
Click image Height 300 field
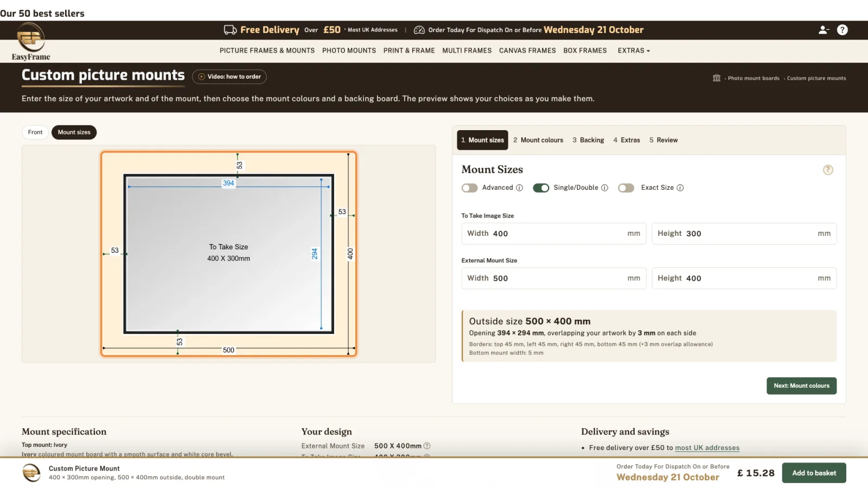click(744, 234)
